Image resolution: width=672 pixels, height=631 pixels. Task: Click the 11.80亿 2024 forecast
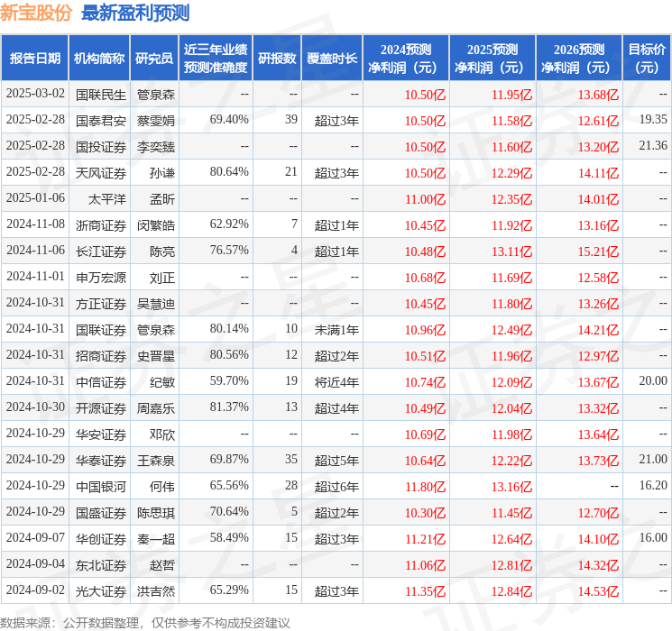point(425,487)
